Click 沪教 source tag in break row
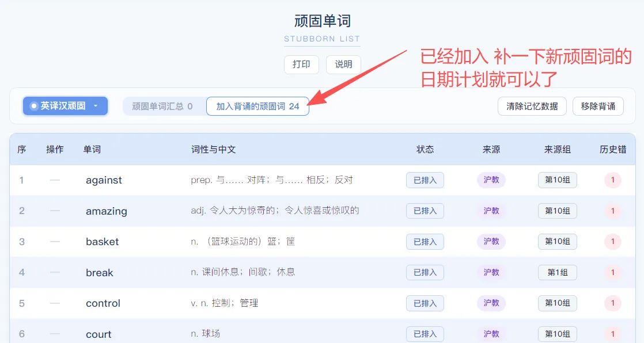644x343 pixels. coord(491,272)
